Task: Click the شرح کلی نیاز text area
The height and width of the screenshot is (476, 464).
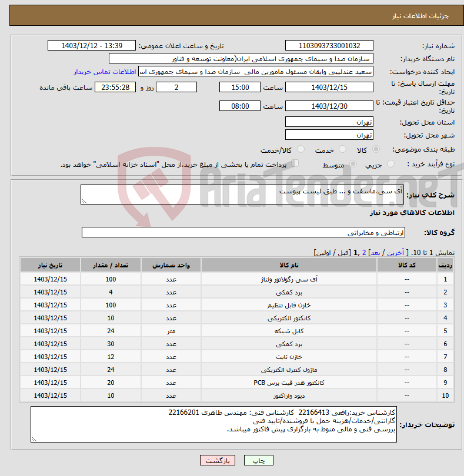Action: click(x=242, y=195)
